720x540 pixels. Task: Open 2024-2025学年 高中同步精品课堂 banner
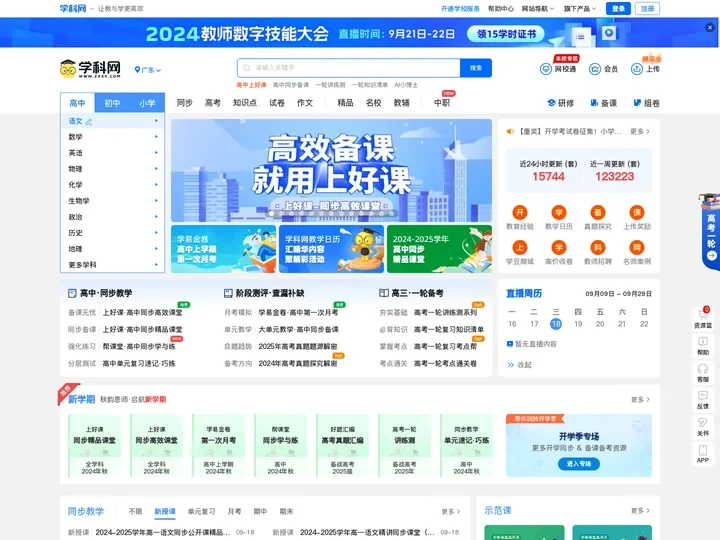439,249
